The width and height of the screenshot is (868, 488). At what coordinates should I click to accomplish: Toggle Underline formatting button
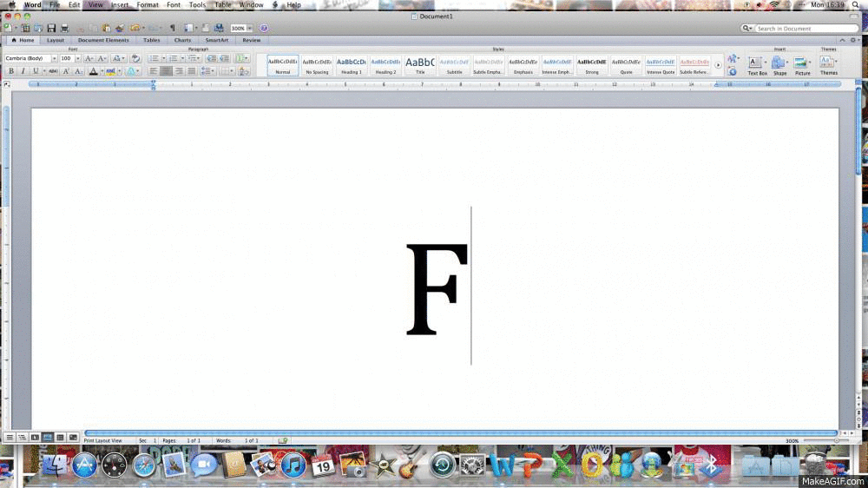pos(36,71)
